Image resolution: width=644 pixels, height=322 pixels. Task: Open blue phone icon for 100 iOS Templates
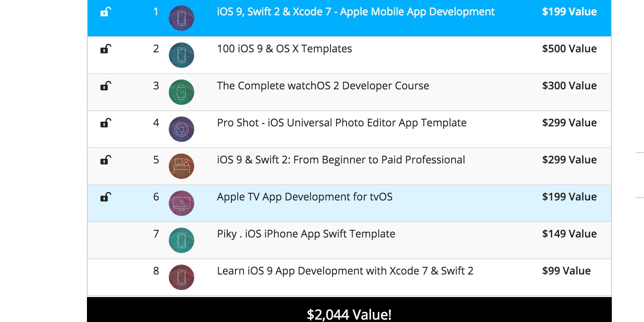click(182, 55)
